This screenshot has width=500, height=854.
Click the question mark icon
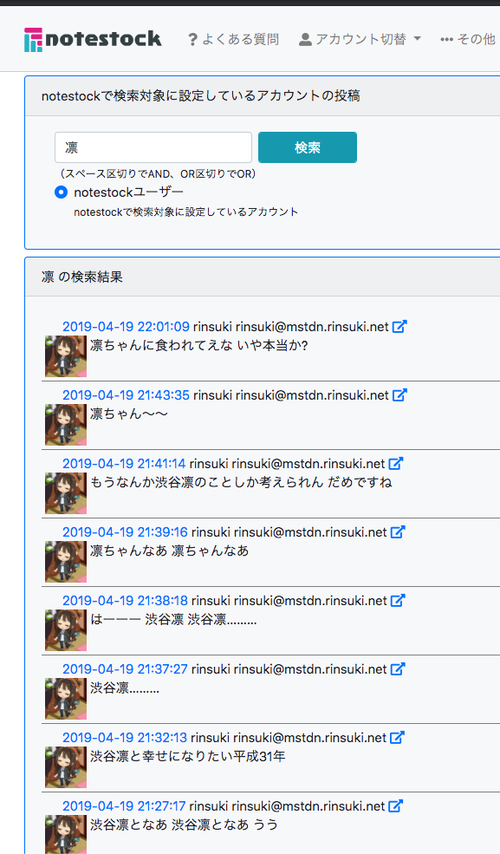click(192, 40)
